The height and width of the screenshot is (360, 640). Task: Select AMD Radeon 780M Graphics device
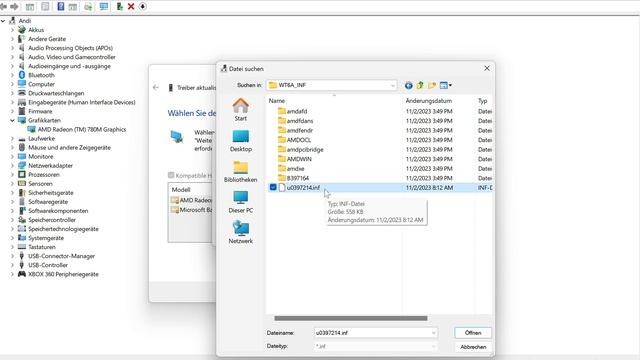[82, 129]
